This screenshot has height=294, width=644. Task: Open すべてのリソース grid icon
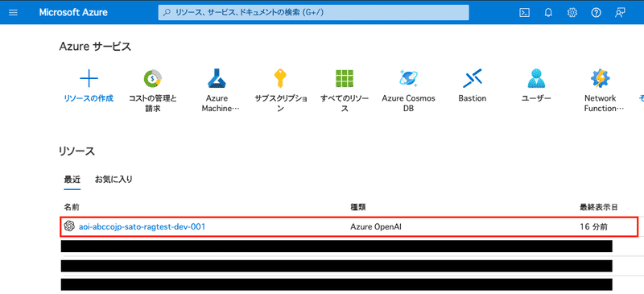point(345,78)
